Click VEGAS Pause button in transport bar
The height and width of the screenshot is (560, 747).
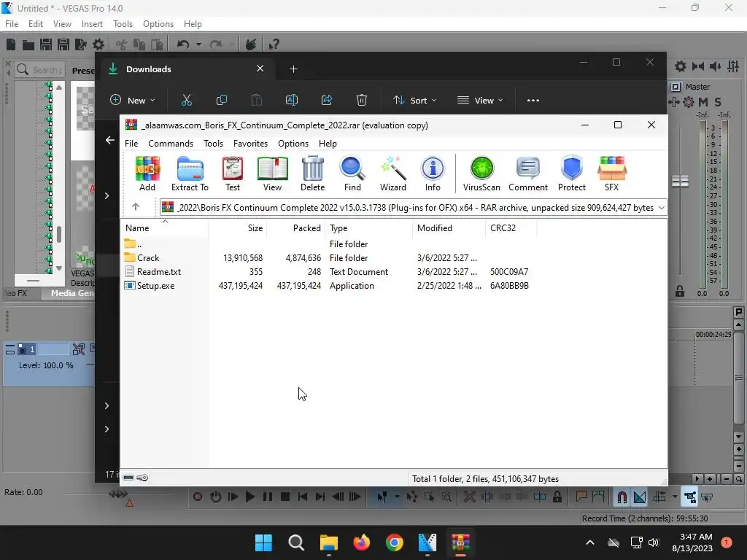tap(267, 497)
